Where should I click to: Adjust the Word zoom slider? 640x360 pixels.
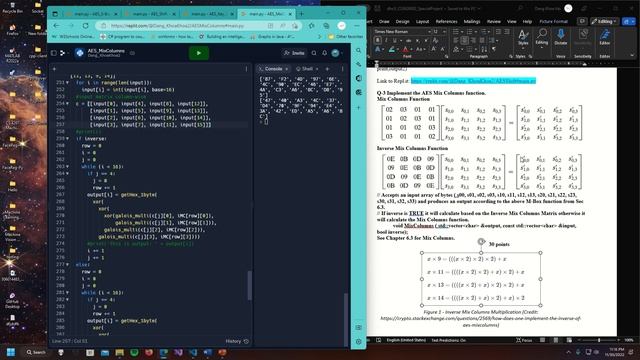coord(599,340)
